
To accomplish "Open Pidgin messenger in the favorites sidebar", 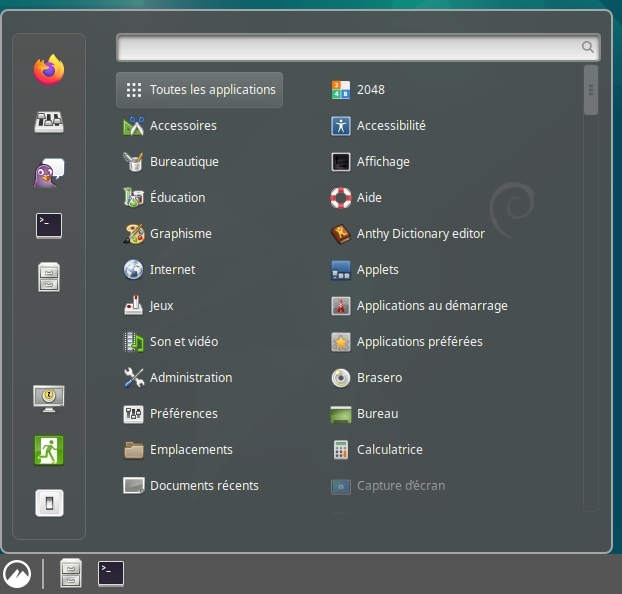I will tap(49, 174).
